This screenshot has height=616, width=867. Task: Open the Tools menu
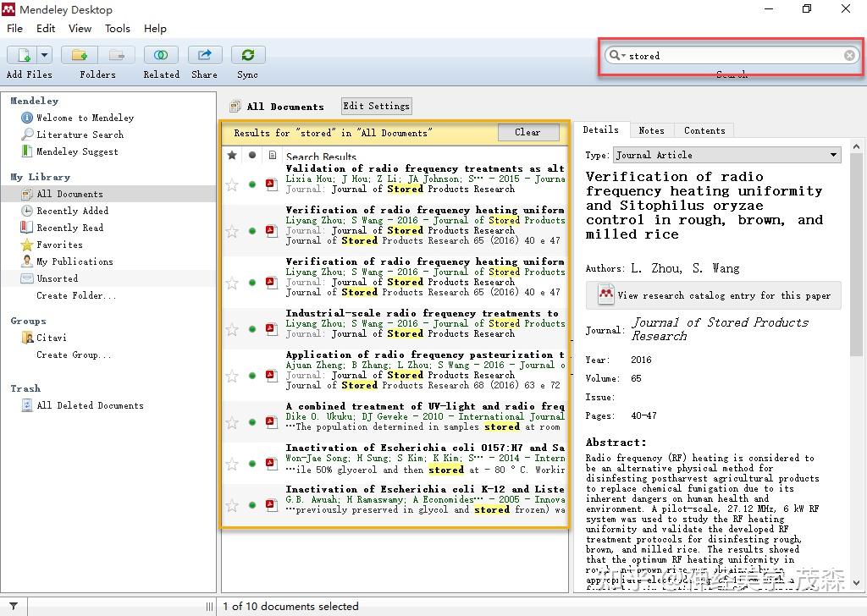(117, 28)
